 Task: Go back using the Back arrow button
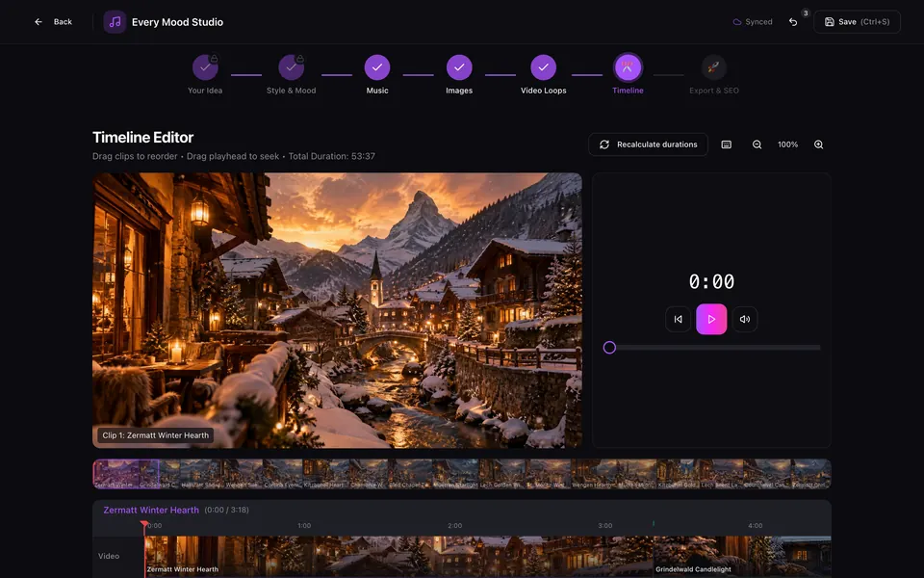coord(52,22)
